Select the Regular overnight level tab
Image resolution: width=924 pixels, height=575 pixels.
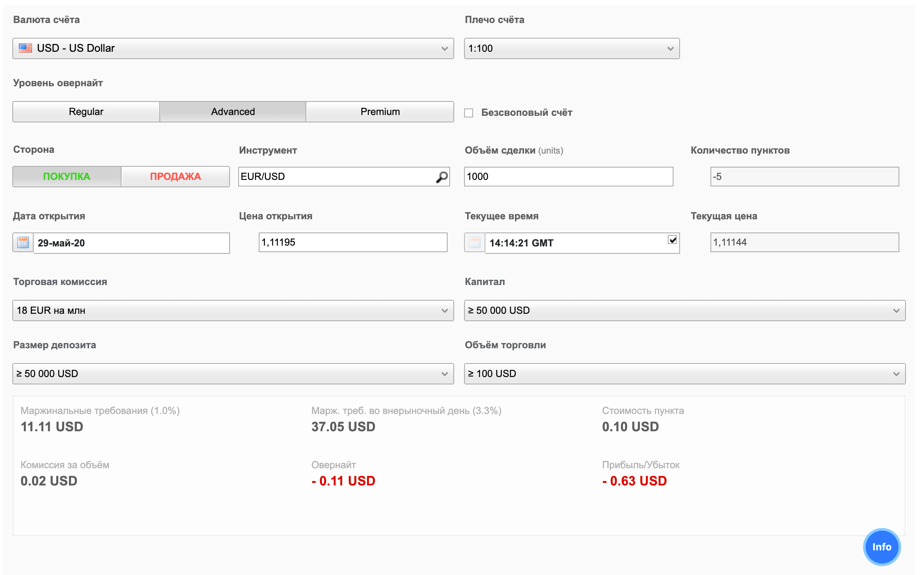coord(86,112)
